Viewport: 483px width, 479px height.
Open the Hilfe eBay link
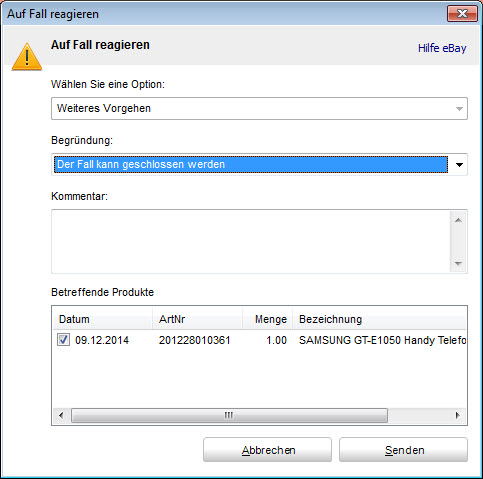[442, 48]
